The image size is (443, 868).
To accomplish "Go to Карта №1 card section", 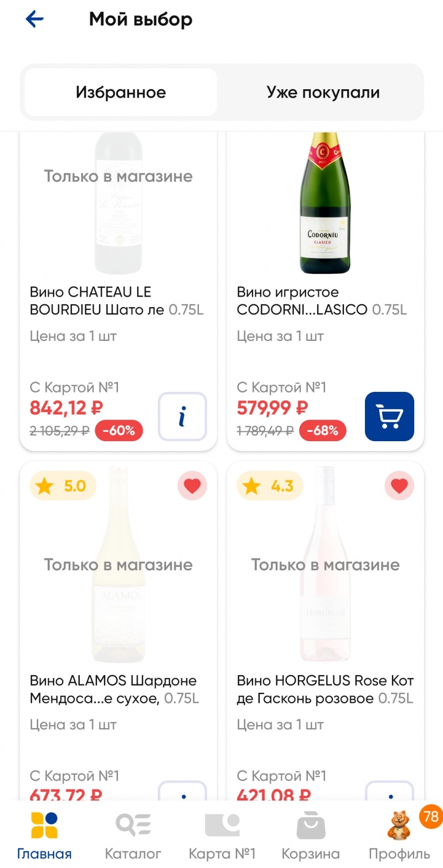I will (221, 835).
